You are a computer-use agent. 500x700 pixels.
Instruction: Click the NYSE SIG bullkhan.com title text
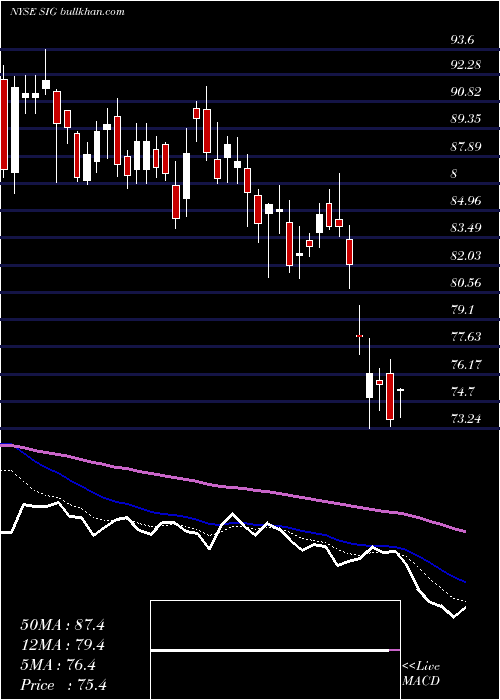point(67,12)
